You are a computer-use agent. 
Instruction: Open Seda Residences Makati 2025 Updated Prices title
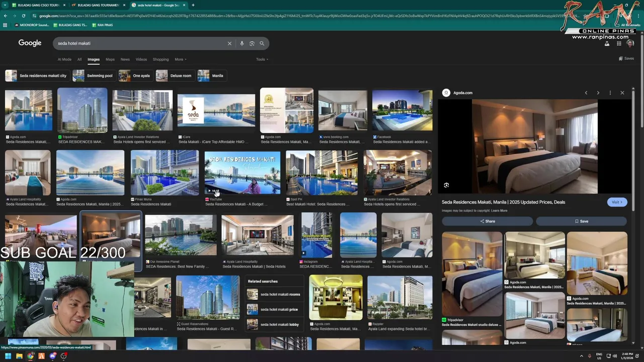[503, 202]
